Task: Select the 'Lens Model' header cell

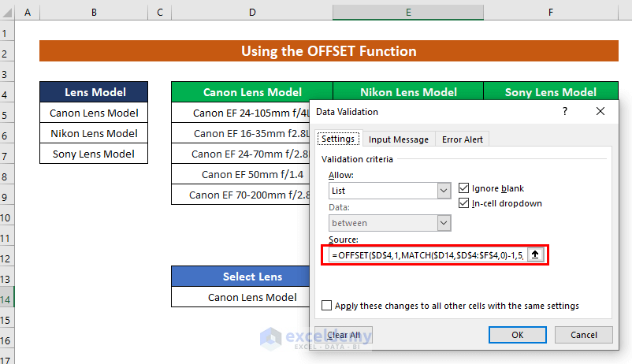Action: pyautogui.click(x=94, y=92)
